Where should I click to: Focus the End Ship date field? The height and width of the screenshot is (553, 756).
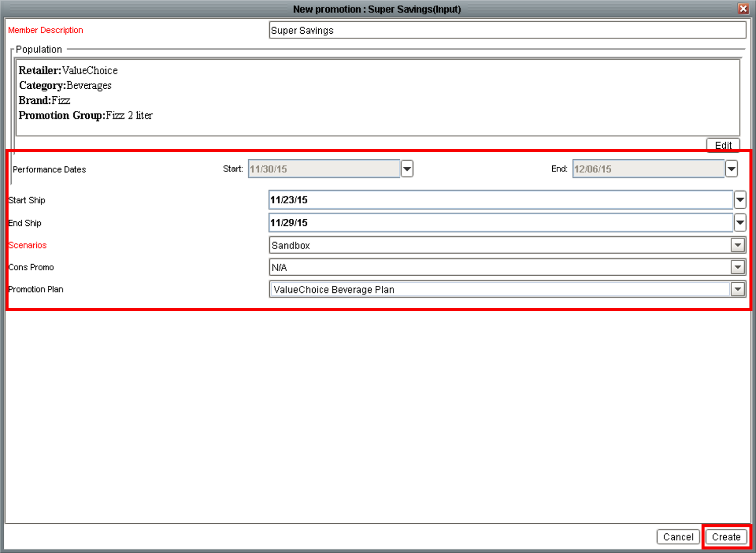coord(501,222)
